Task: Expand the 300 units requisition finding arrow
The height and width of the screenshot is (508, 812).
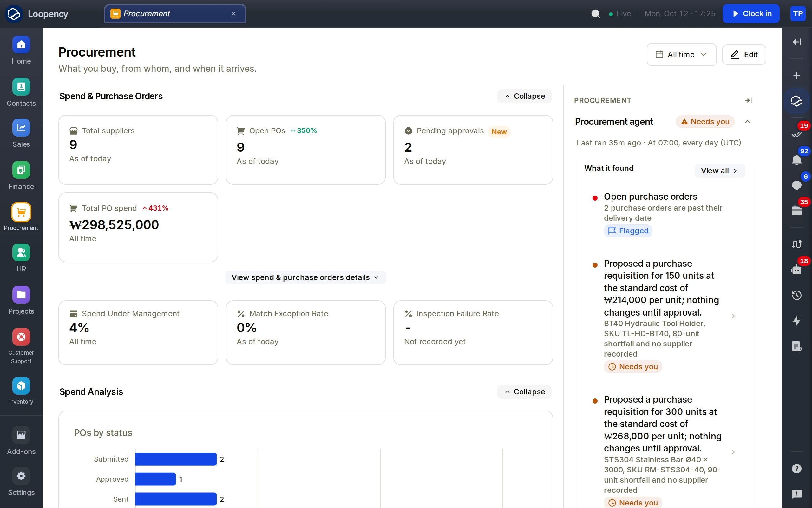Action: coord(733,452)
